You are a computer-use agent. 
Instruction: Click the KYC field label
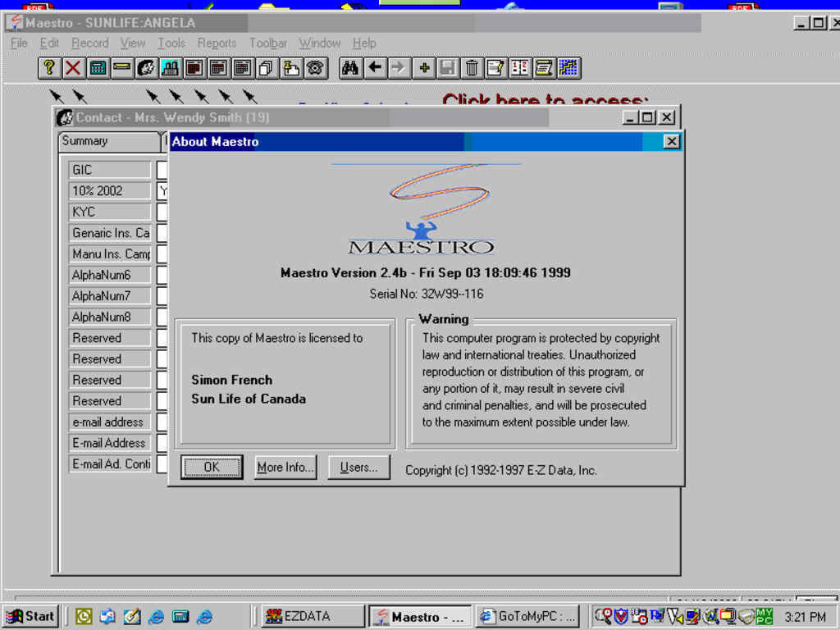(x=110, y=212)
